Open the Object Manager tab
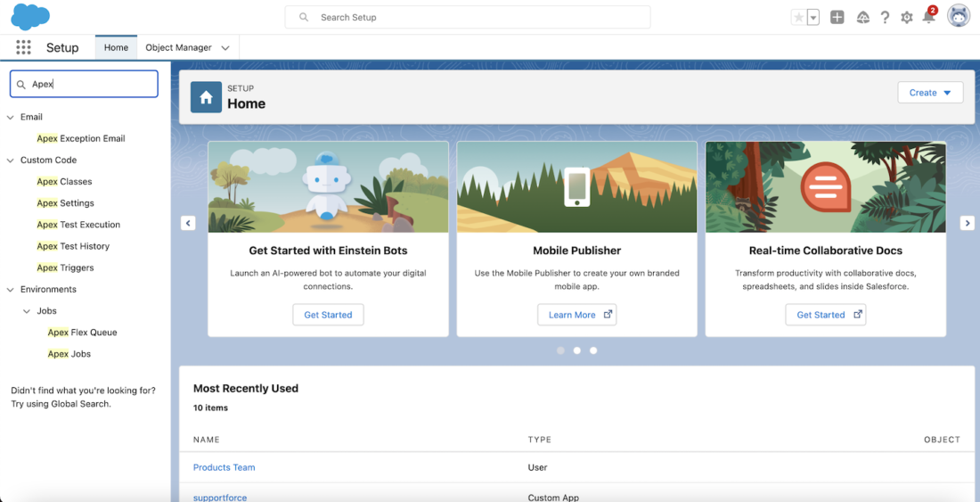Viewport: 980px width, 502px height. [178, 47]
